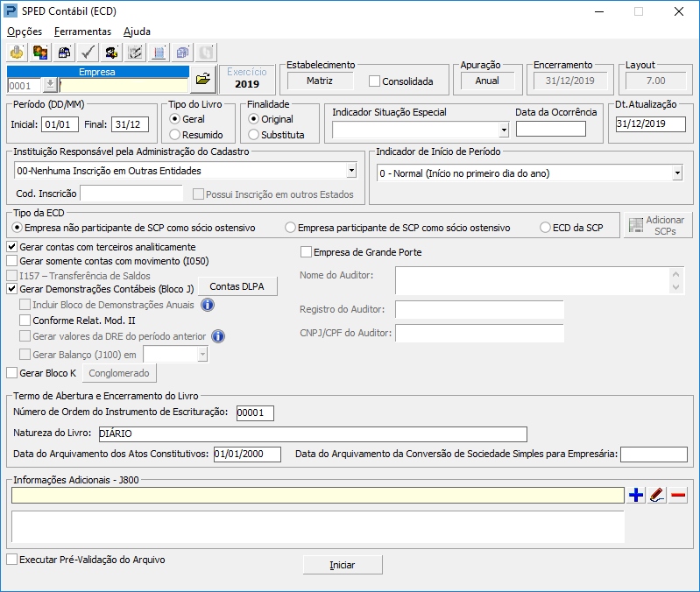Click the two-pictures toolbar icon

[40, 53]
